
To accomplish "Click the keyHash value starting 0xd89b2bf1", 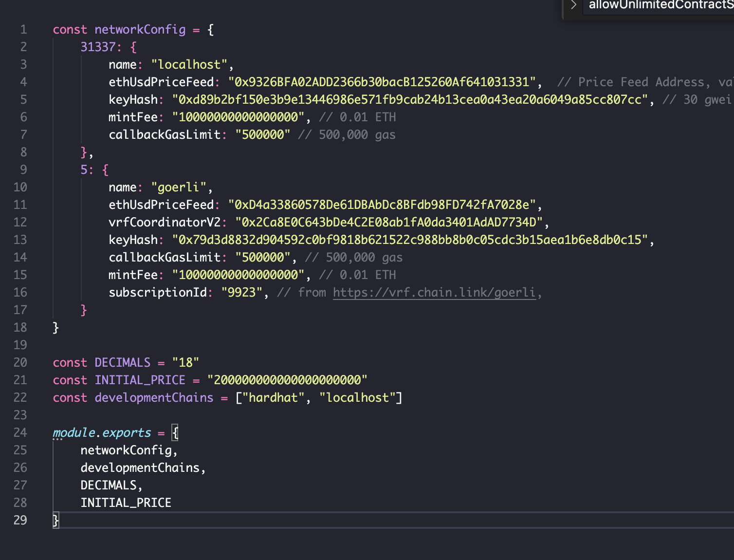I will click(410, 100).
